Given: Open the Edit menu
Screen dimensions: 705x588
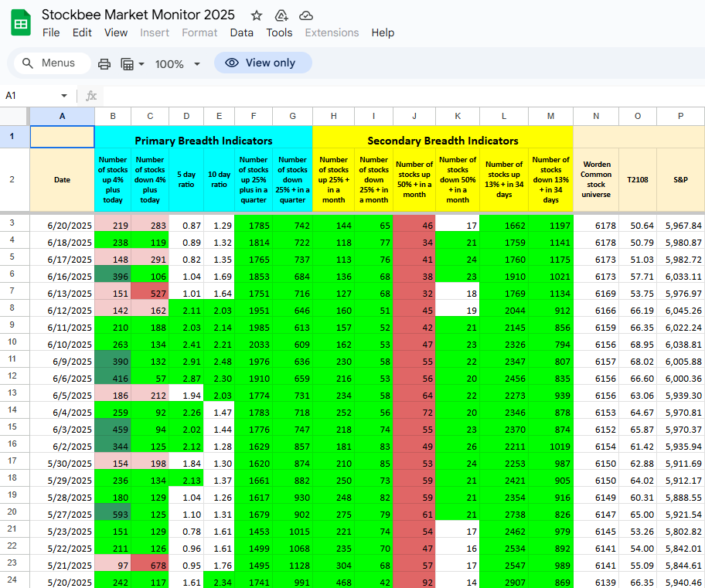Looking at the screenshot, I should click(82, 32).
